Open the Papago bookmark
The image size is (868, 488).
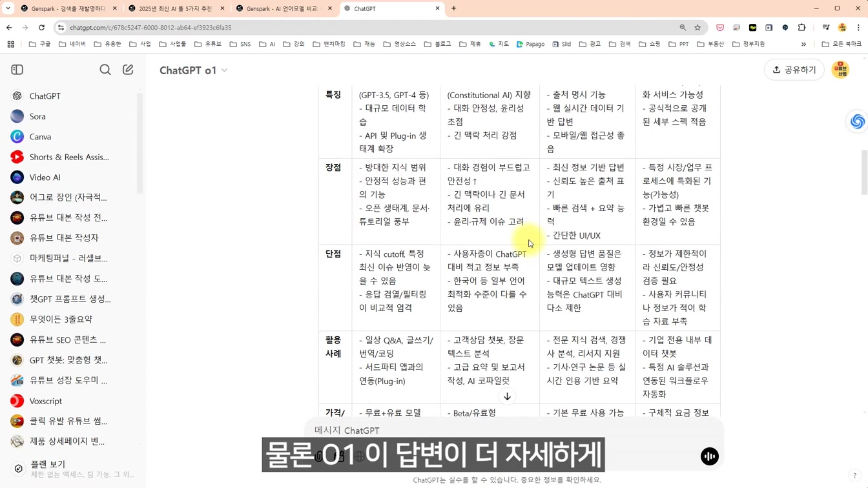(530, 45)
